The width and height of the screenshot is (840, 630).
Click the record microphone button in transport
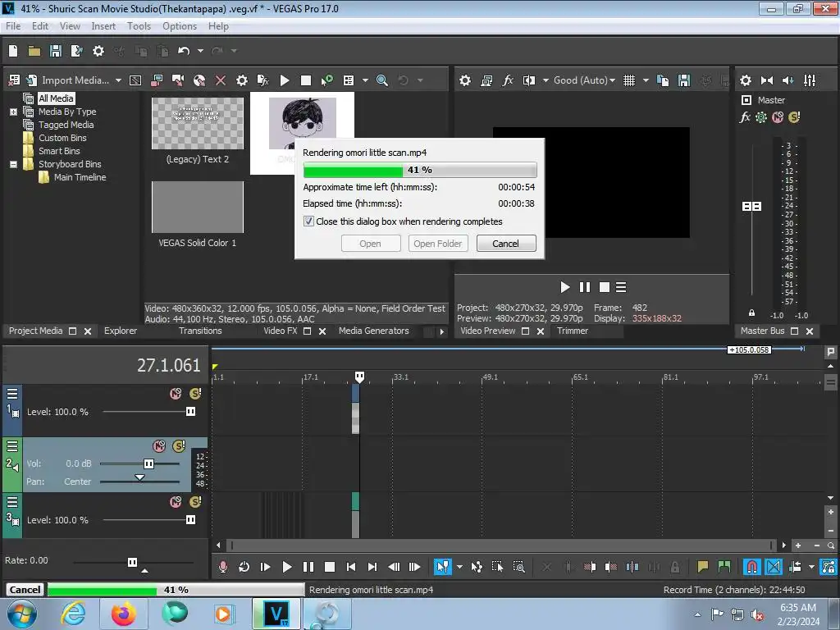coord(223,567)
